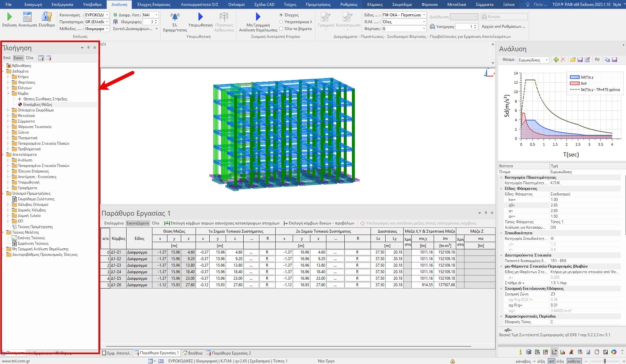Click Επιλογή κόμβων δοκών - προβόλων
The width and height of the screenshot is (626, 364).
click(319, 223)
